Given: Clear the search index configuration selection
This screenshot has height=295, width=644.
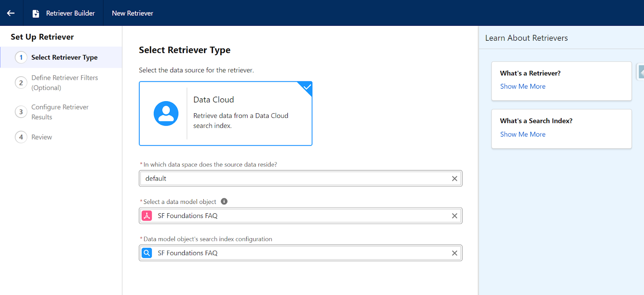Looking at the screenshot, I should [x=454, y=253].
